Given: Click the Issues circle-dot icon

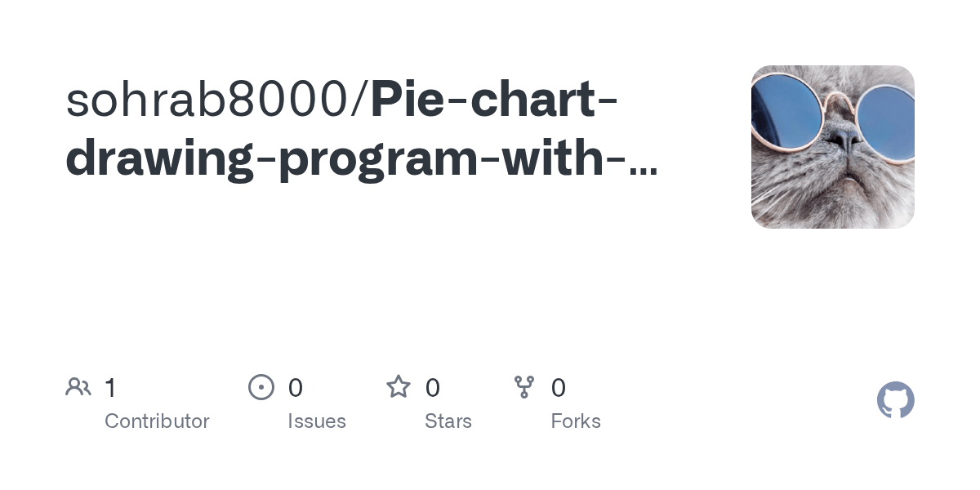Looking at the screenshot, I should pos(261,387).
